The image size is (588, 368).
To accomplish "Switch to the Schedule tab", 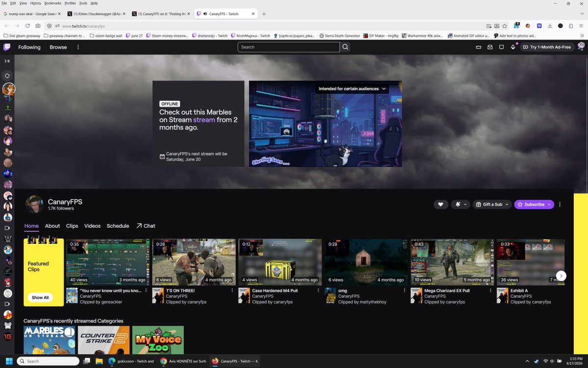I will point(118,226).
